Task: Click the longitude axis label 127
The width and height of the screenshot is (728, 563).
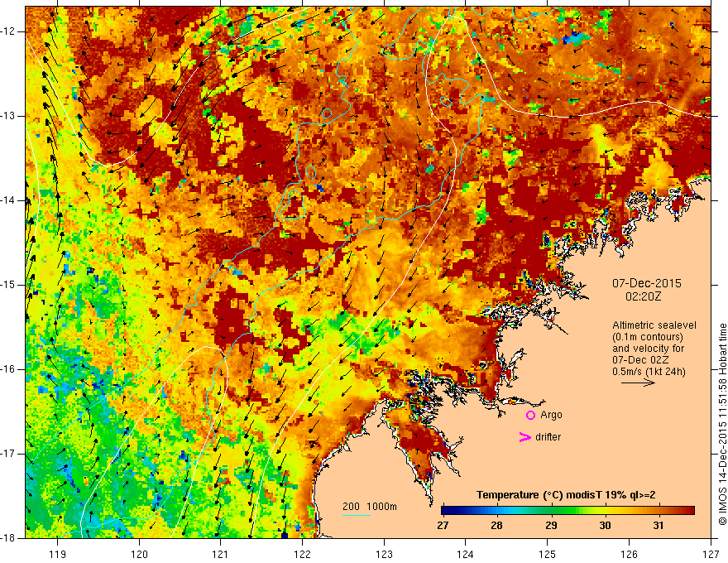Action: pos(711,554)
